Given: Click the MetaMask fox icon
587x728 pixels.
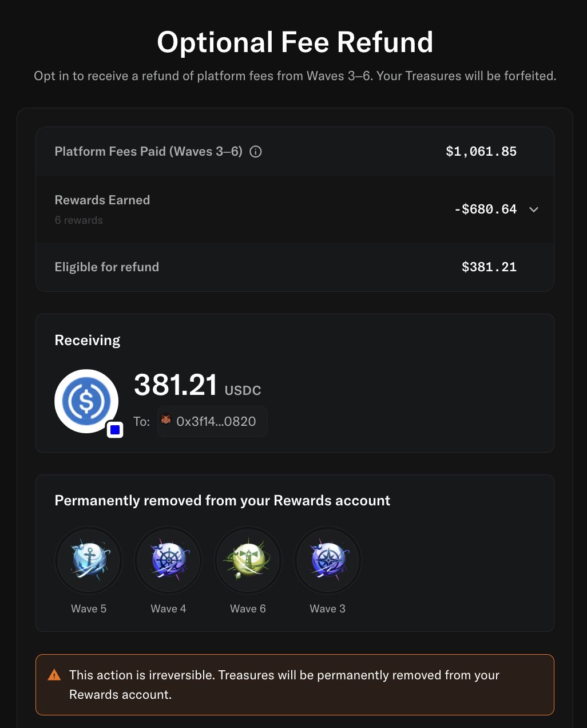Looking at the screenshot, I should 166,421.
